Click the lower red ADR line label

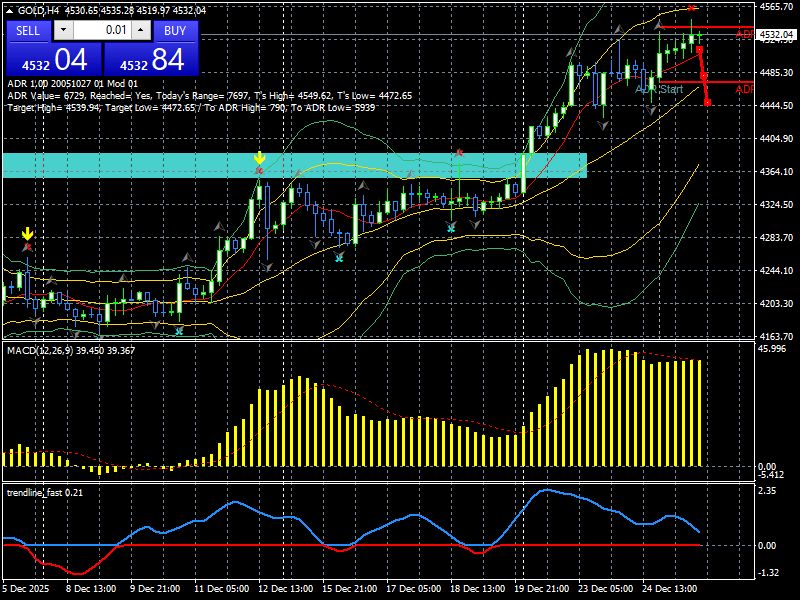745,89
